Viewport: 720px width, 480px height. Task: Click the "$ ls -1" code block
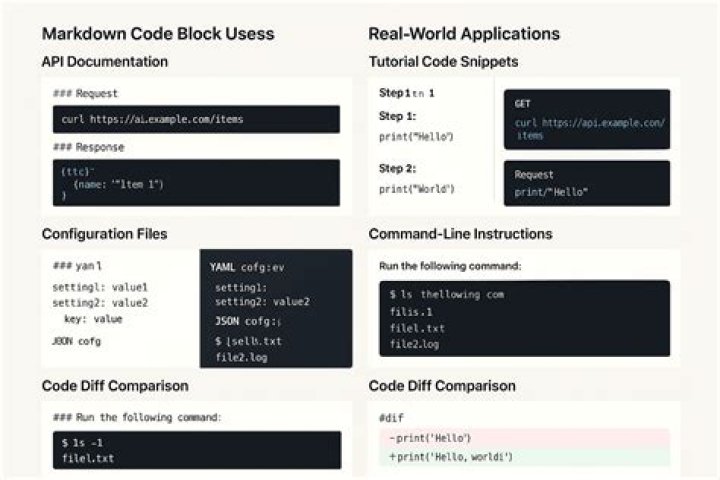pyautogui.click(x=196, y=450)
